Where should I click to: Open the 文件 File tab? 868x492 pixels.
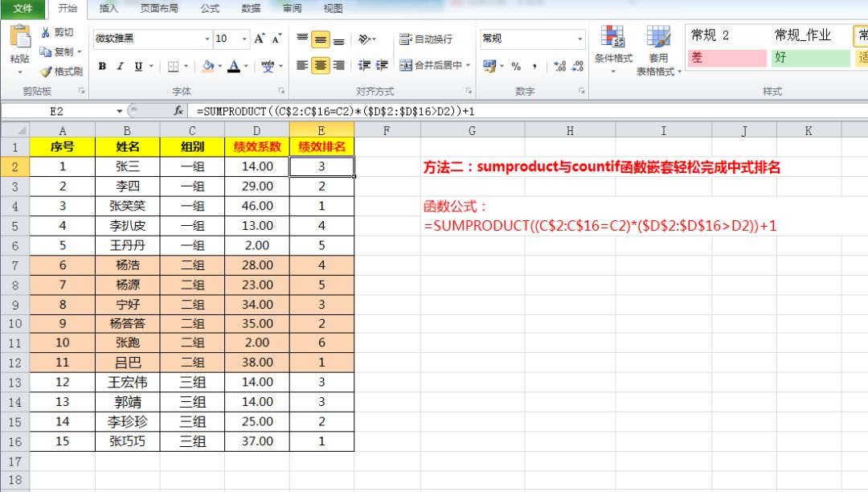coord(23,8)
